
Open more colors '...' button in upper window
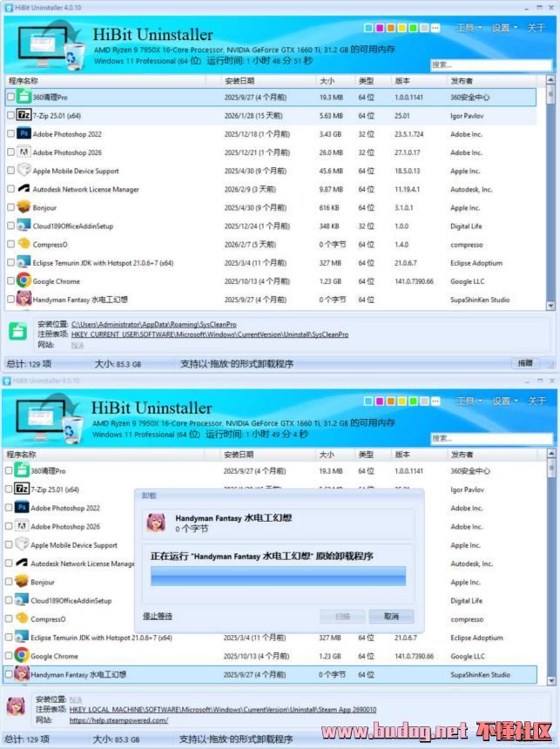coord(435,28)
